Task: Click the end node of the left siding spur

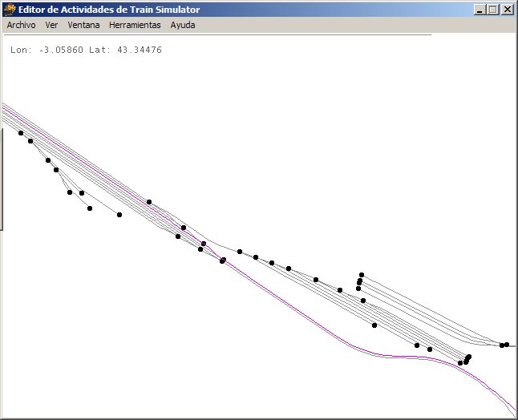Action: (x=119, y=215)
